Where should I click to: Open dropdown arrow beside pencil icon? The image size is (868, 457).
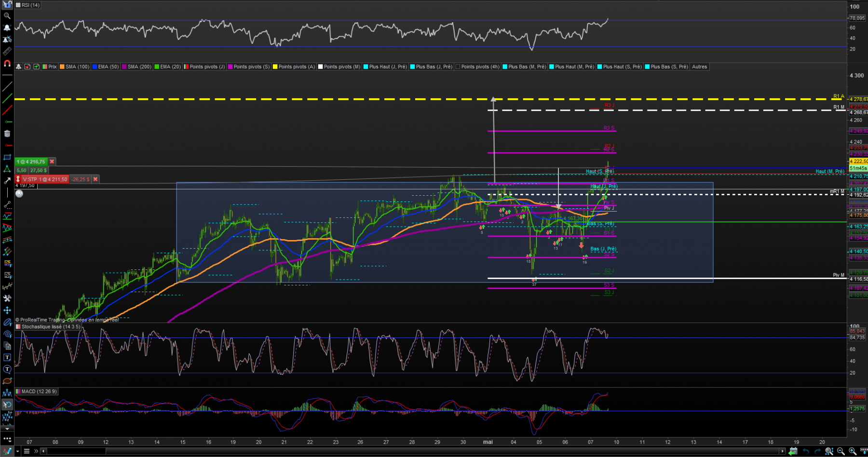[18, 451]
